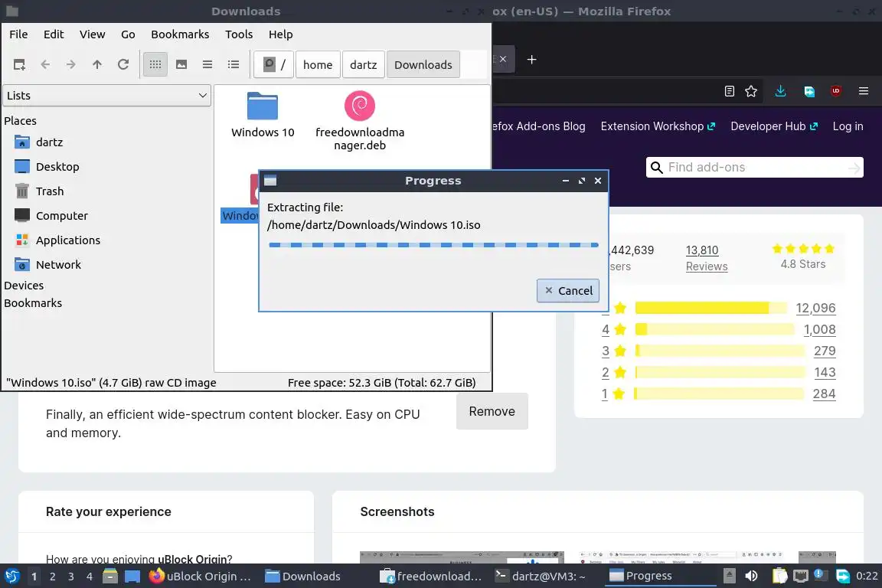This screenshot has width=882, height=588.
Task: Open volume control in system tray
Action: pos(751,577)
